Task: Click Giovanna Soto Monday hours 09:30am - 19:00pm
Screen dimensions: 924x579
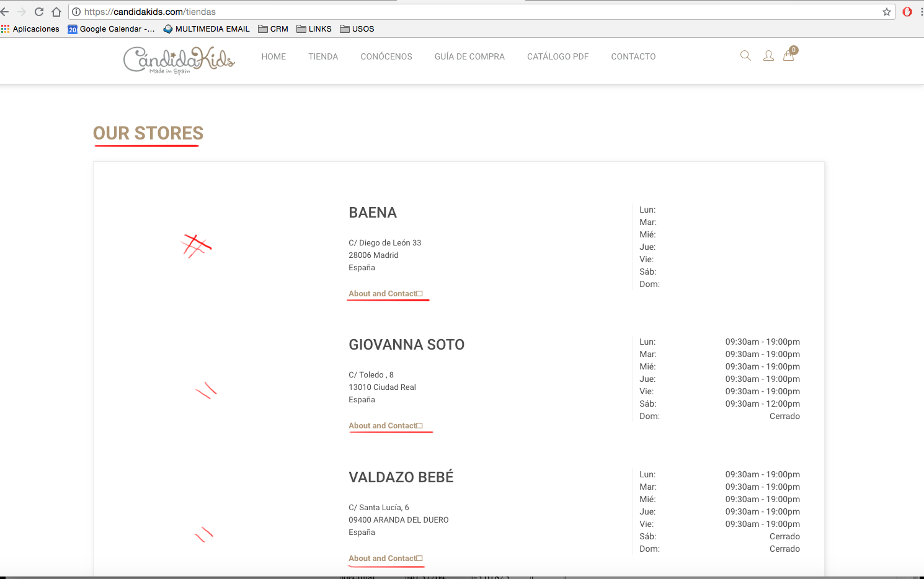Action: coord(763,342)
